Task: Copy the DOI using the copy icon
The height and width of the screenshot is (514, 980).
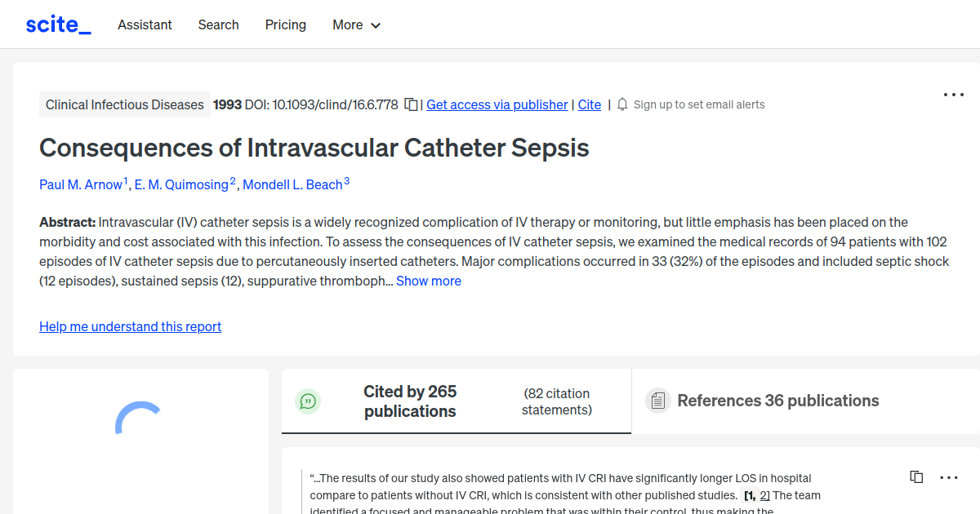Action: [x=410, y=104]
